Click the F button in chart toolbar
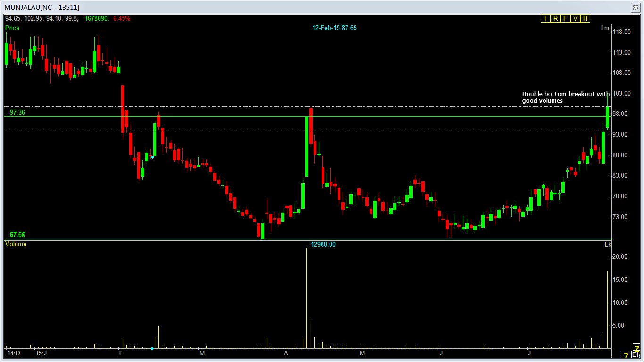The width and height of the screenshot is (644, 362). click(x=565, y=18)
